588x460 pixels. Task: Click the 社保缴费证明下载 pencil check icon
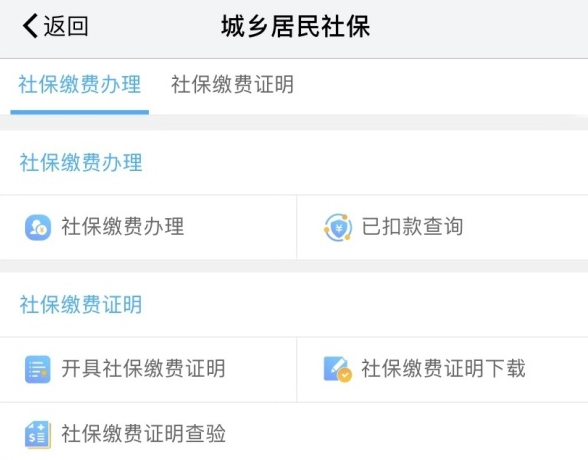click(338, 369)
